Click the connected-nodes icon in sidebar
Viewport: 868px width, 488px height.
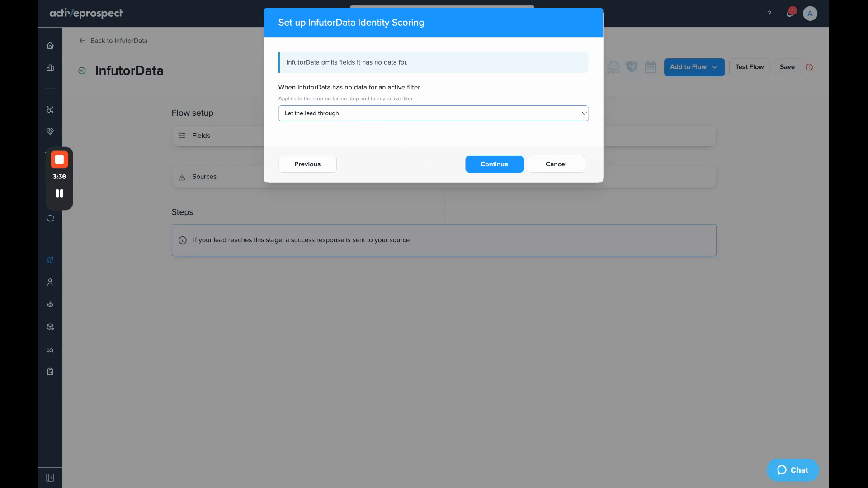pos(50,109)
